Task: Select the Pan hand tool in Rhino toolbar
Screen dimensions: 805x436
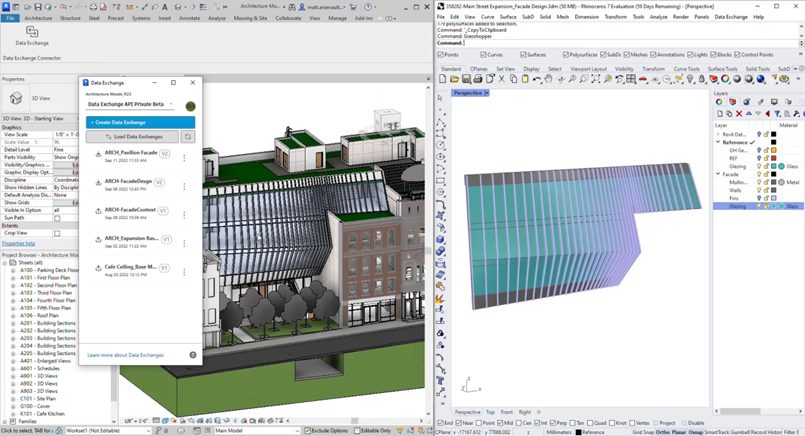Action: (x=549, y=79)
